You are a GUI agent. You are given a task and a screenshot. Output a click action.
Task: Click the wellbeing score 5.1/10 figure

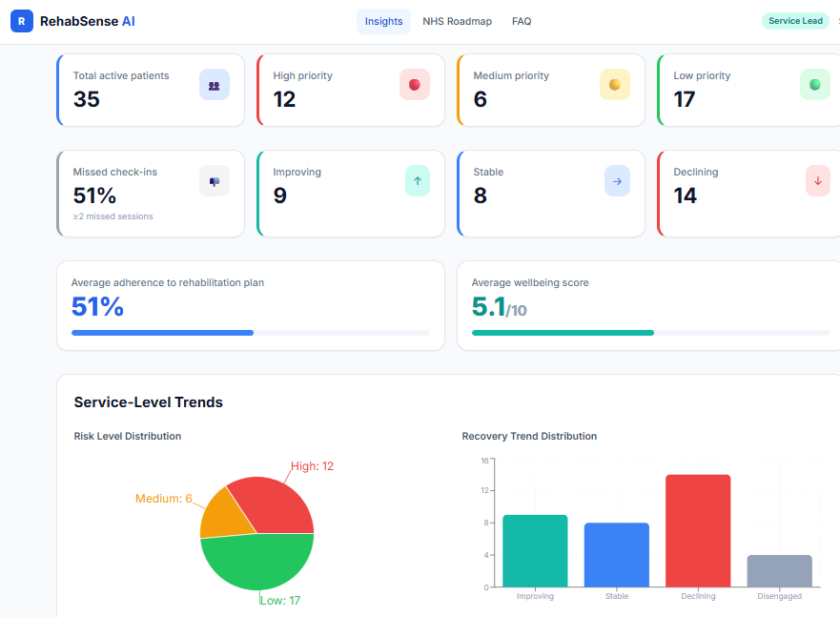click(500, 307)
